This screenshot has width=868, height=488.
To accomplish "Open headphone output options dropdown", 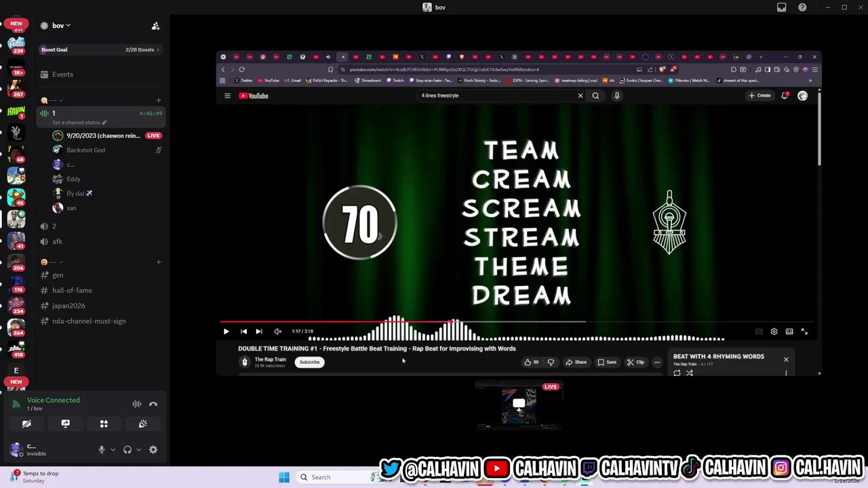I will point(138,449).
